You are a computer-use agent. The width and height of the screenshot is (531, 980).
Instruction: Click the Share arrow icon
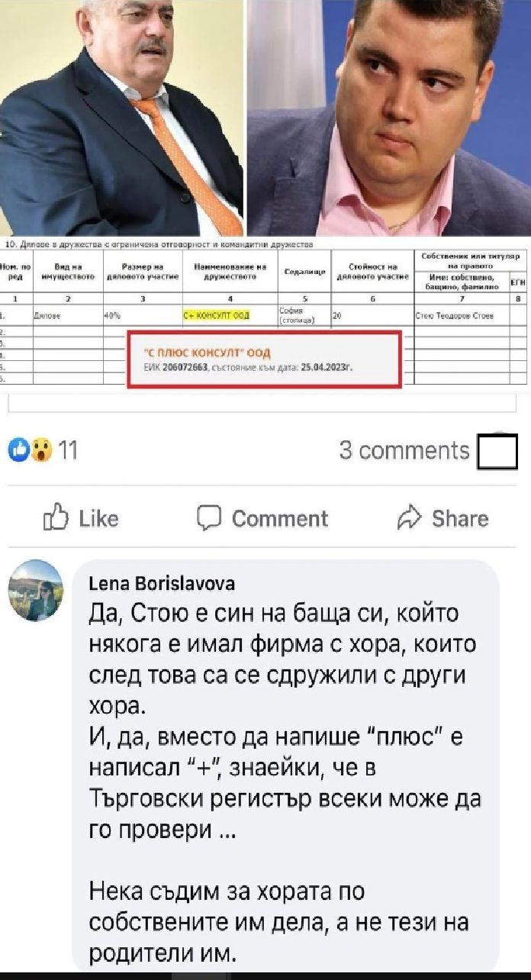click(x=410, y=517)
